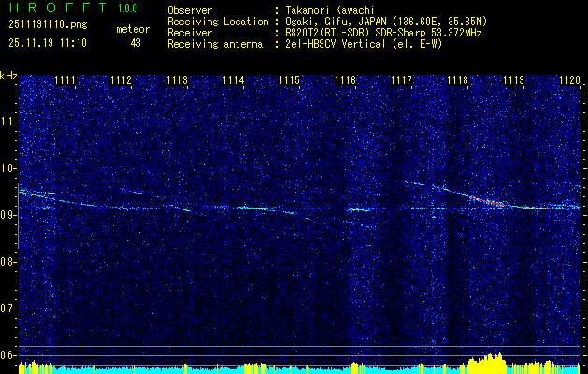
Task: Click the tall yellow signal-level peak at the bottom
Action: click(x=487, y=362)
